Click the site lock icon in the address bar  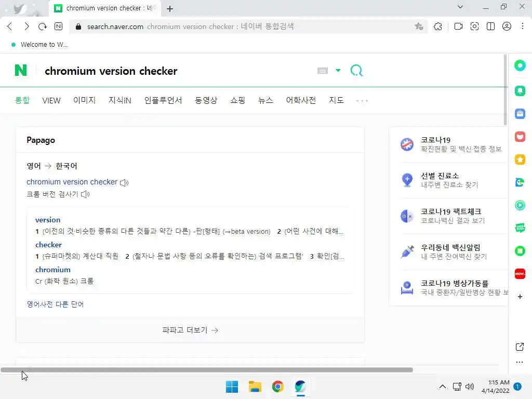click(78, 26)
